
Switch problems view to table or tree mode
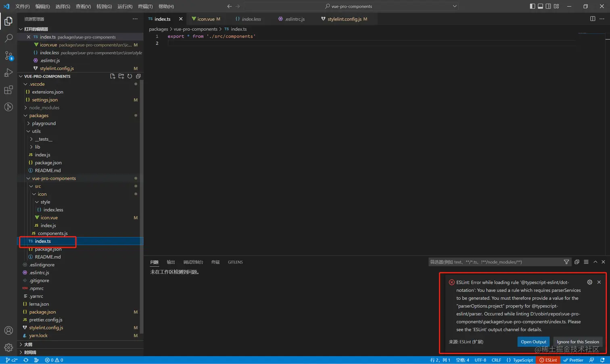tap(586, 262)
